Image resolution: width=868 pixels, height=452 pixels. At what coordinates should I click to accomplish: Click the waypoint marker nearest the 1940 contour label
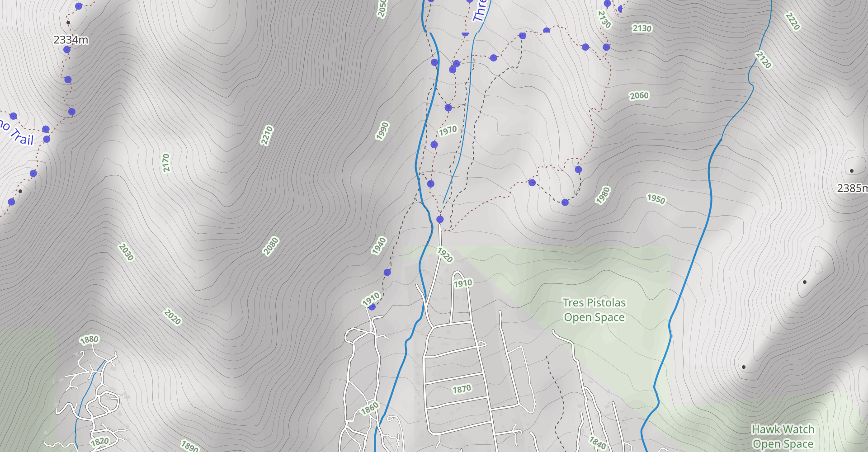(387, 273)
